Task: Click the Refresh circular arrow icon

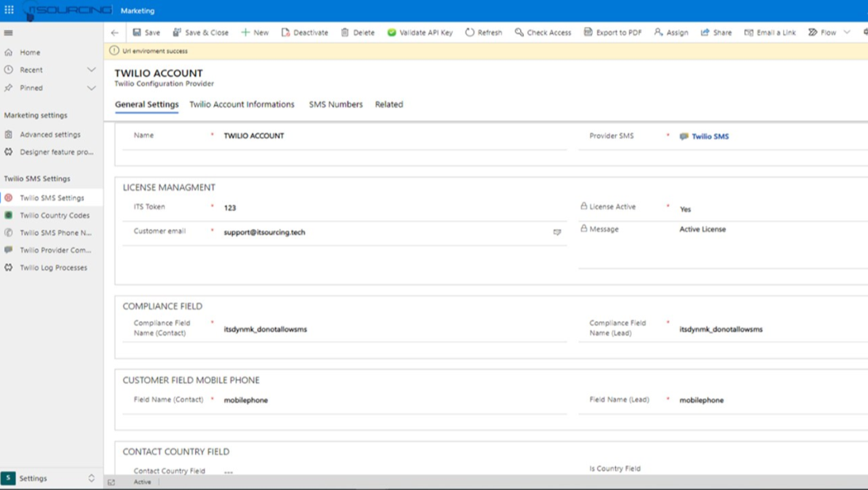Action: tap(469, 33)
